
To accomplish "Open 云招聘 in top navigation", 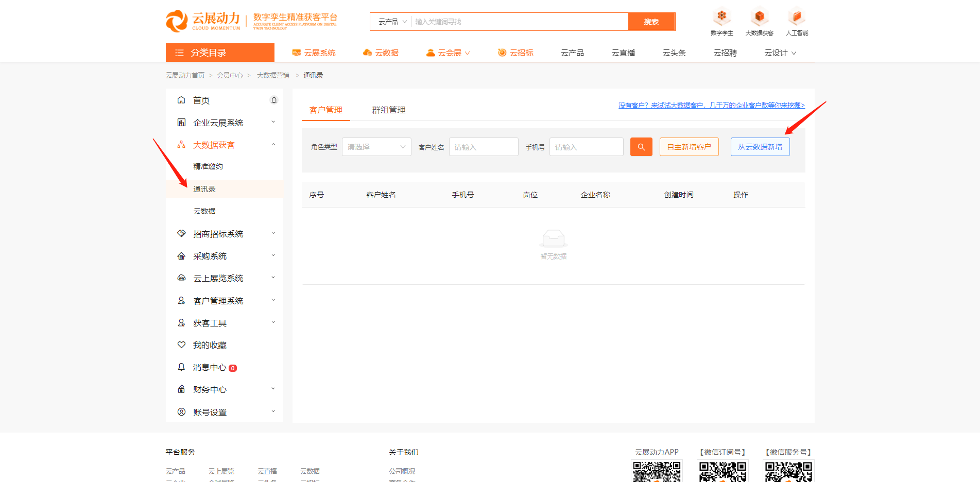I will point(725,53).
